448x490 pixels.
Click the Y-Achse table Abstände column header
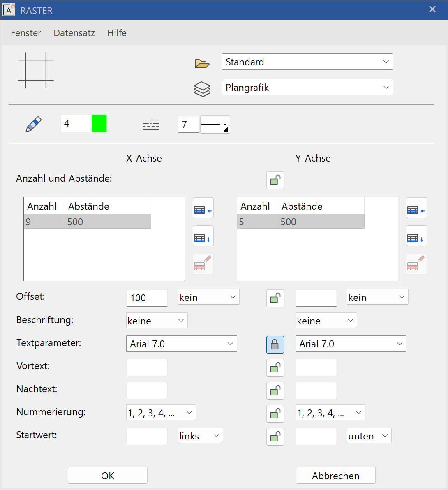[321, 206]
